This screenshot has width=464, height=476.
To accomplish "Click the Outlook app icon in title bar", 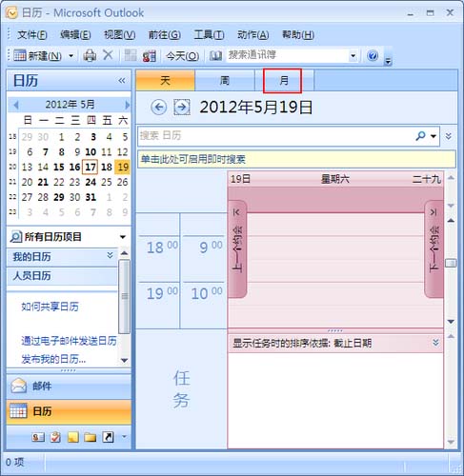I will tap(11, 13).
